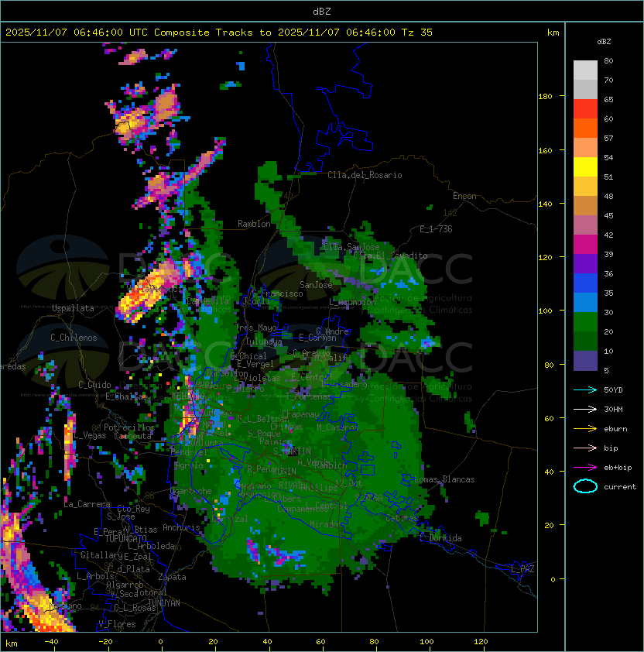644x652 pixels.
Task: Click the JUNIN place label
Action: (x=285, y=471)
